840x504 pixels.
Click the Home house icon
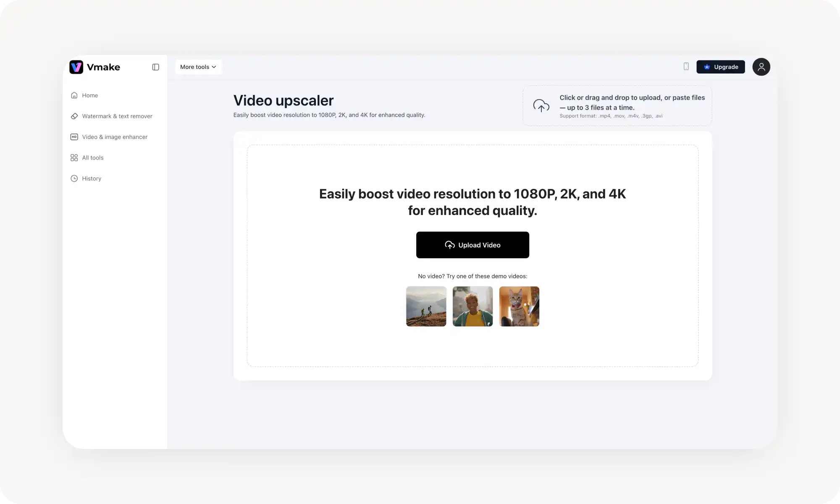point(74,95)
